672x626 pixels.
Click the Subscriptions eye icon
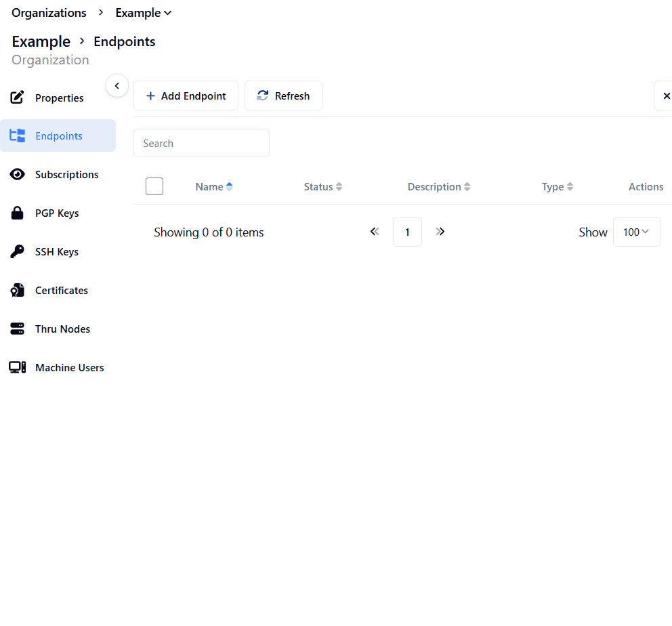(x=18, y=175)
